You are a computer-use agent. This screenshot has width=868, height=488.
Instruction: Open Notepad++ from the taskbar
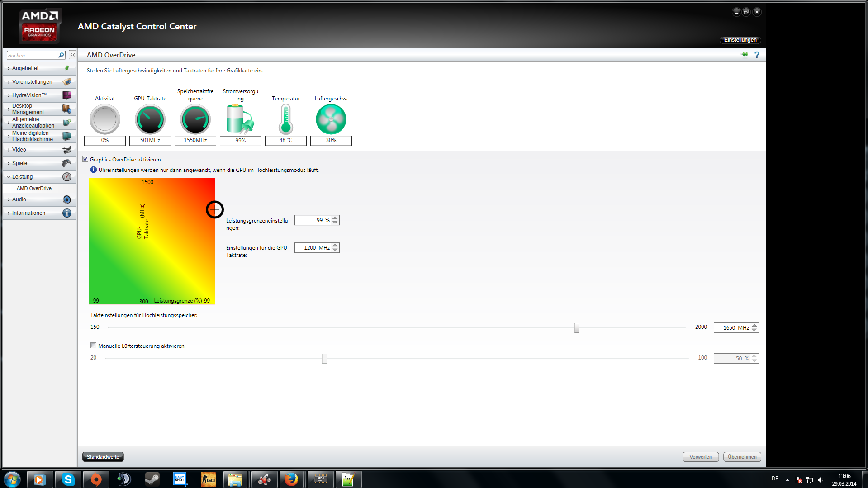[x=348, y=479]
